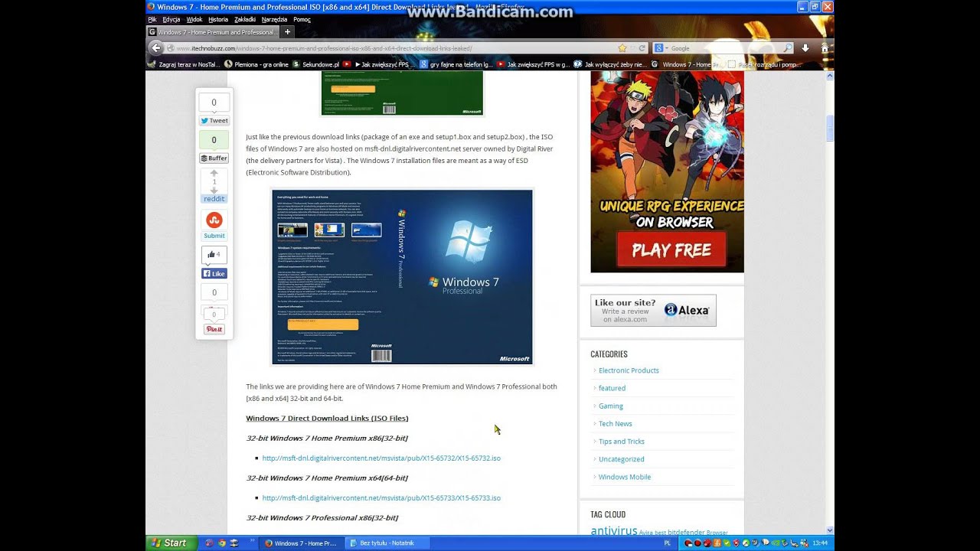980x551 pixels.
Task: Click the itechnobuzz URL address bar
Action: pos(390,47)
